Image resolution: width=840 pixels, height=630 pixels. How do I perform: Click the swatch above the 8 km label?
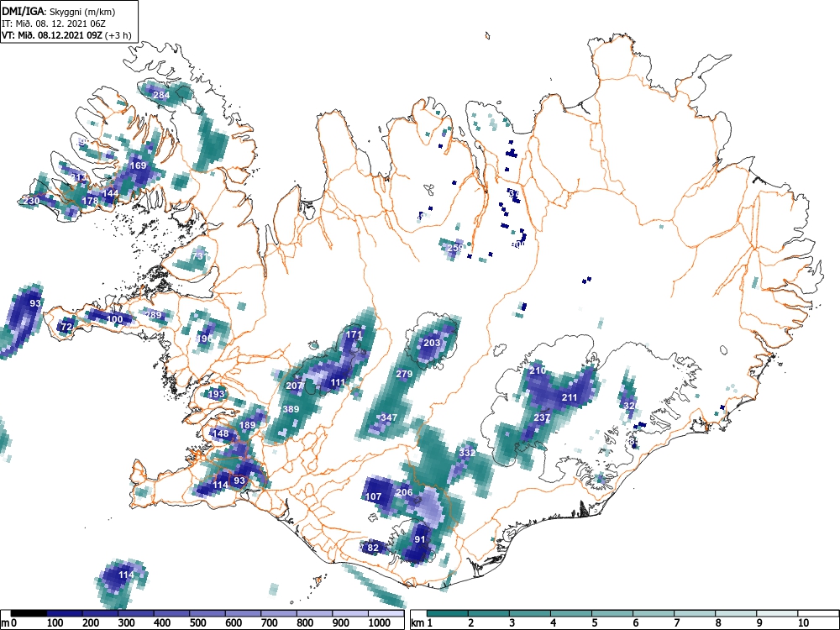[736, 613]
